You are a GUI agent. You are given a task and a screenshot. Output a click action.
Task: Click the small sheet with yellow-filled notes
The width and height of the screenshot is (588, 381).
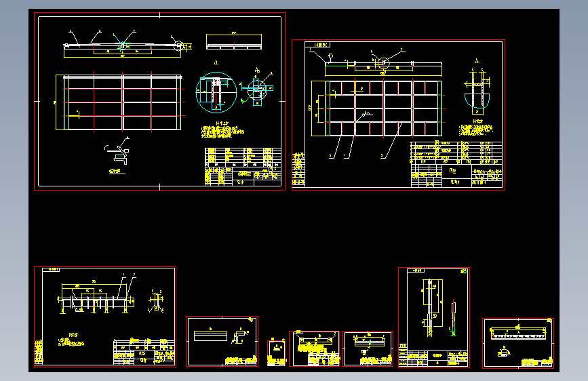tap(314, 348)
